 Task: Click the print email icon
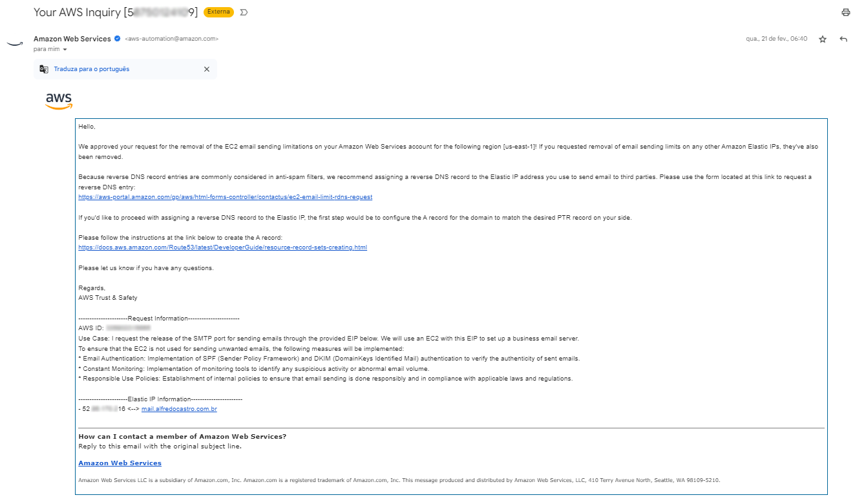pos(845,12)
